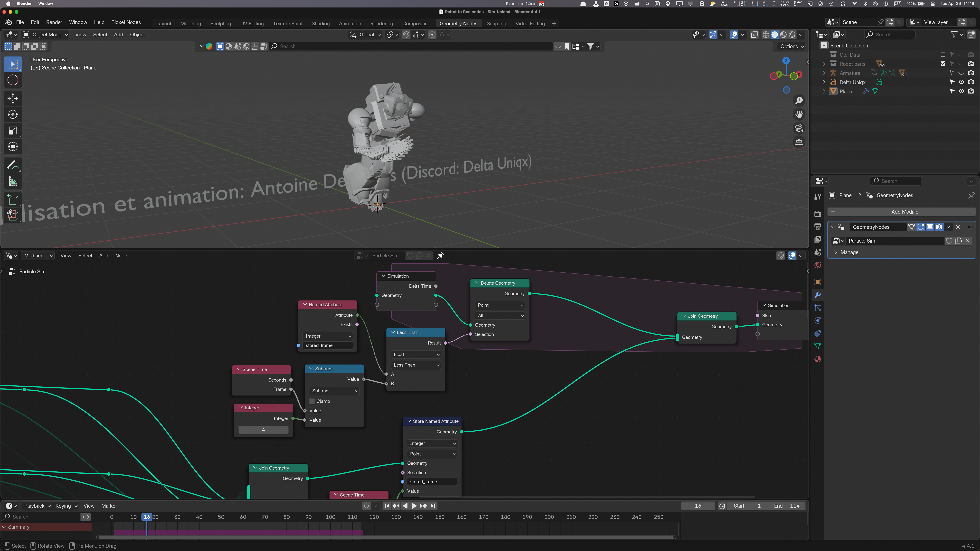This screenshot has height=551, width=980.
Task: Remove the GeometryNodes modifier
Action: point(958,227)
